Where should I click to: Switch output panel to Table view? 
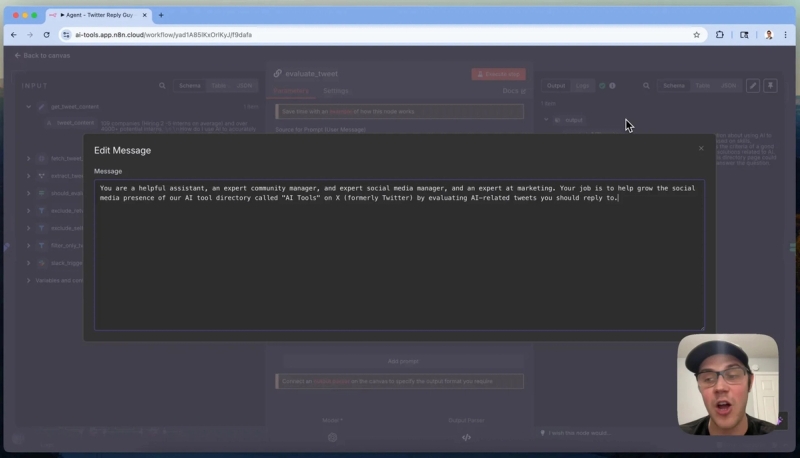click(703, 86)
